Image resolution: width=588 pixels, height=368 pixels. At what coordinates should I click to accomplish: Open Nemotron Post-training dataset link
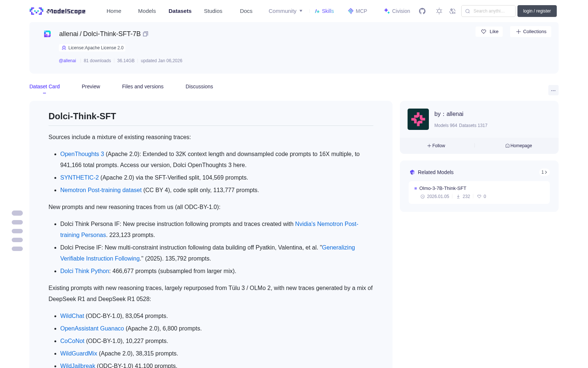pos(101,190)
